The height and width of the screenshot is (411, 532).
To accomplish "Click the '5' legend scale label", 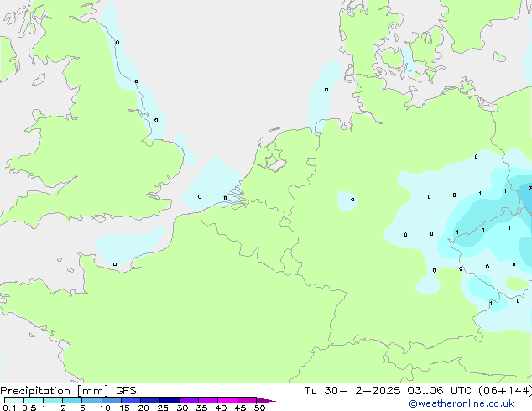I will click(x=82, y=408).
